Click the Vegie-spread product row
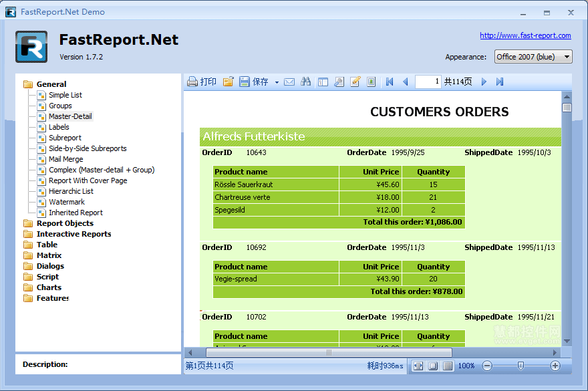Image resolution: width=588 pixels, height=391 pixels. tap(339, 279)
